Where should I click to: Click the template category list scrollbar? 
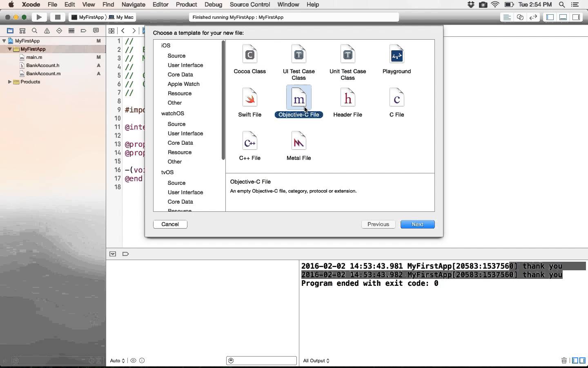[x=223, y=100]
